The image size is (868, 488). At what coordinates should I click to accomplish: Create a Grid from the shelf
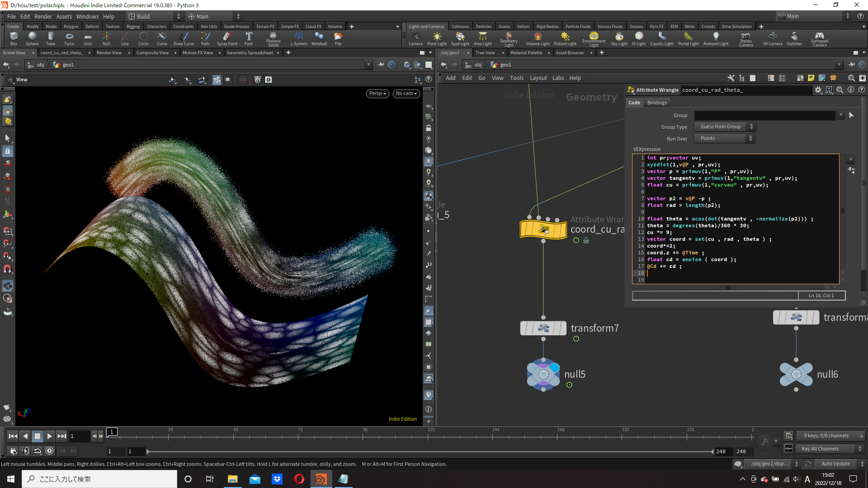point(88,39)
